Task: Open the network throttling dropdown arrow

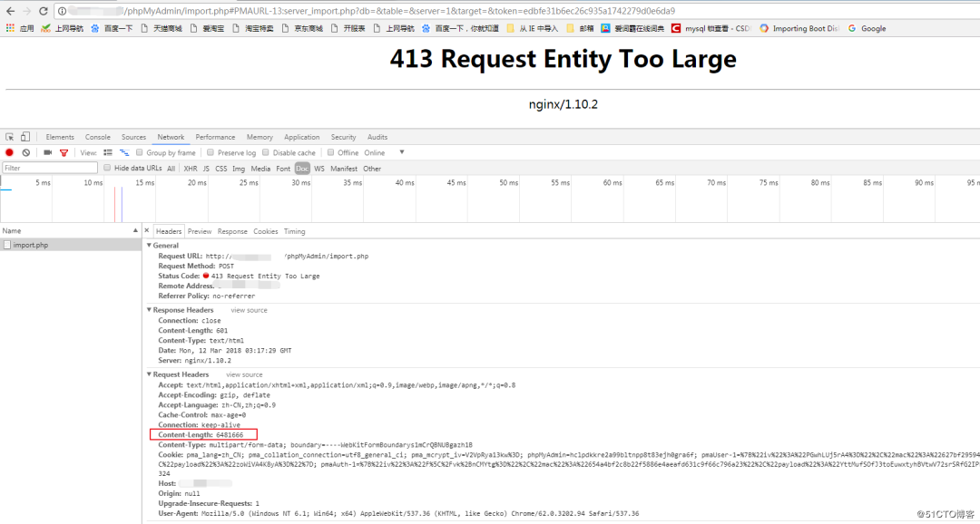Action: pos(402,152)
